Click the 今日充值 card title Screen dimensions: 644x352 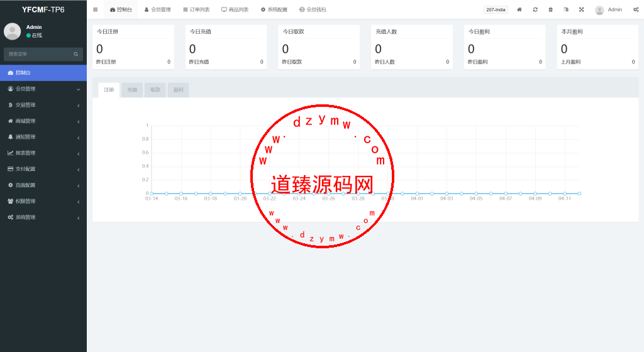(201, 31)
